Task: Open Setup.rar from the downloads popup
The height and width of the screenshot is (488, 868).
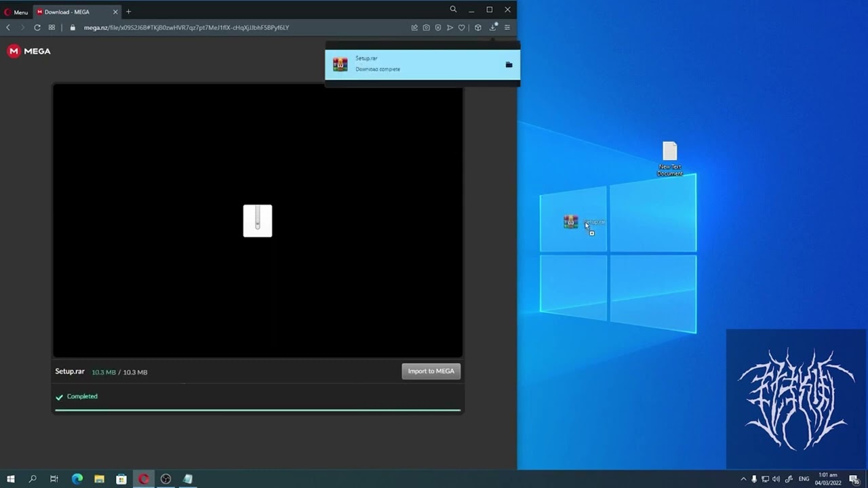Action: (422, 64)
